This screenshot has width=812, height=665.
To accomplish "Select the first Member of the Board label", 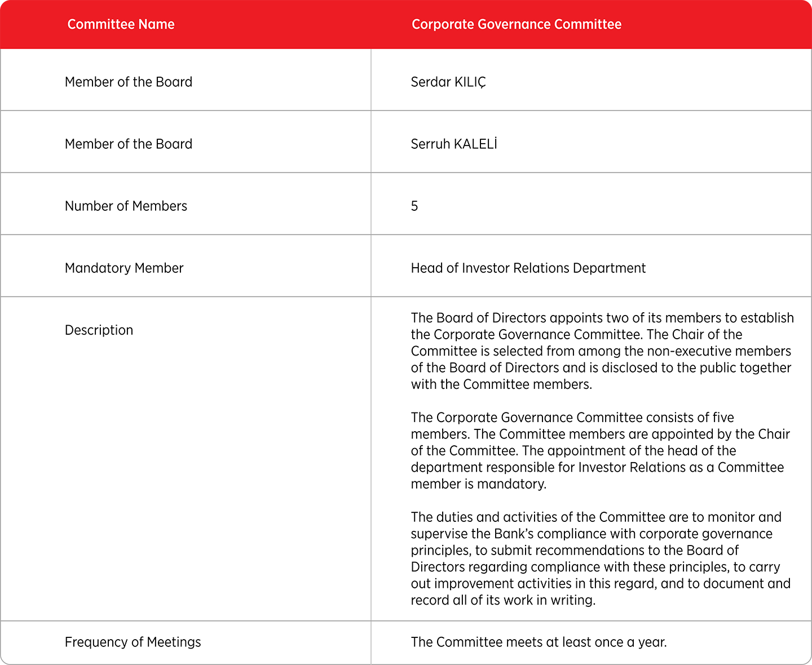I will click(129, 82).
